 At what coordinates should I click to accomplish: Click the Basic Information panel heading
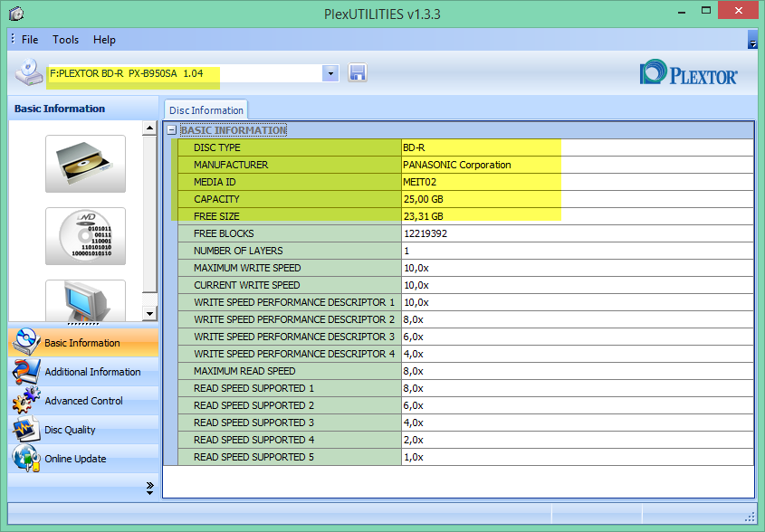click(60, 109)
